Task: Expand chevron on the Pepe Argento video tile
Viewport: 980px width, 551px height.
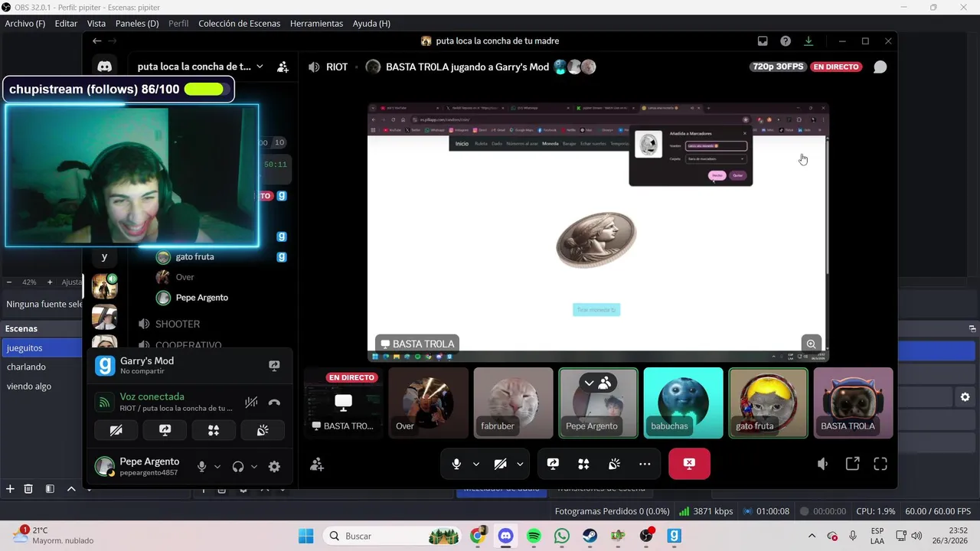Action: pos(589,383)
